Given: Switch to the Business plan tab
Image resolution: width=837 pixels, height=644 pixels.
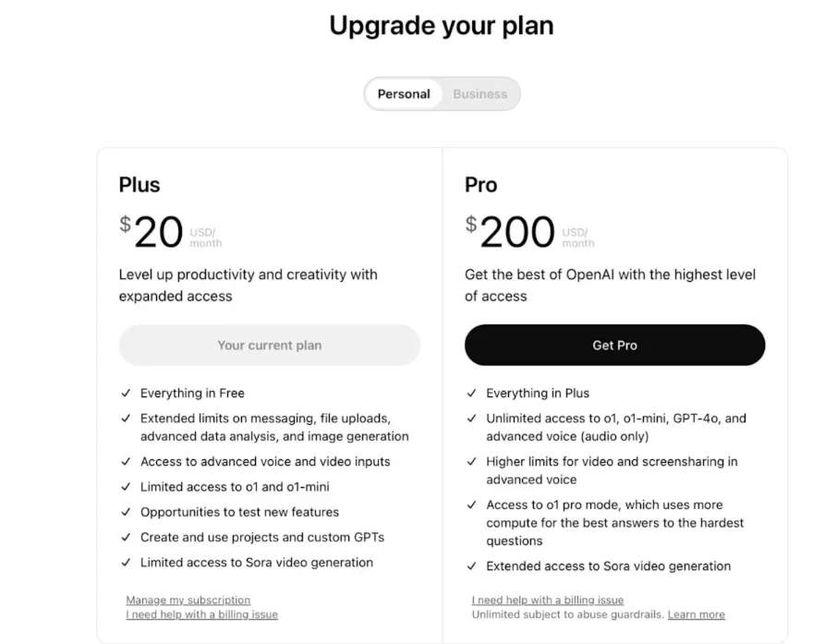Looking at the screenshot, I should (x=479, y=94).
